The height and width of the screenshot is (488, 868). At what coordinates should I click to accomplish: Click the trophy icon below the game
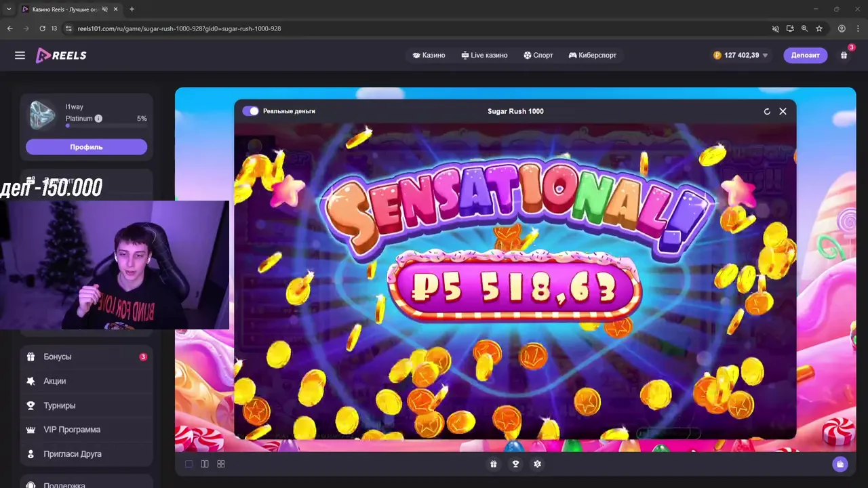515,464
